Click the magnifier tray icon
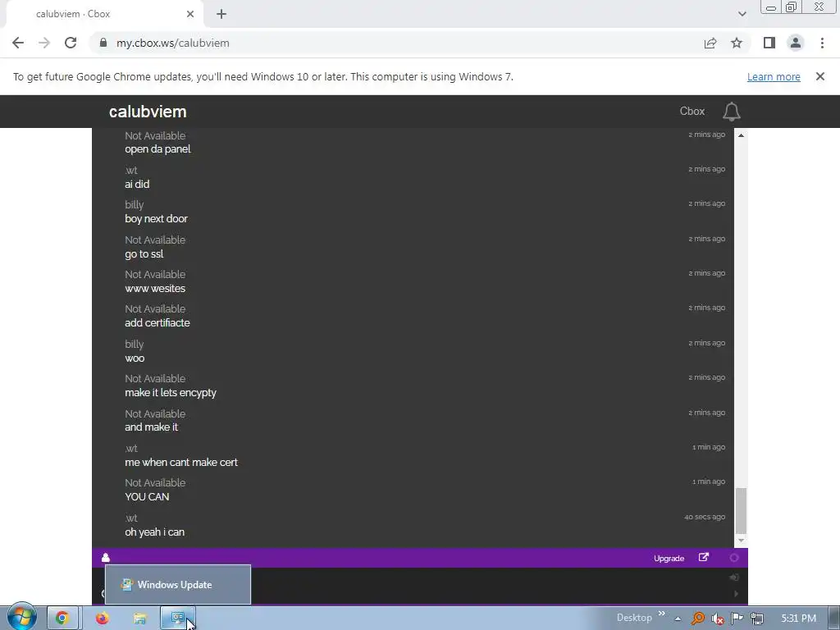The height and width of the screenshot is (630, 840). click(x=698, y=619)
